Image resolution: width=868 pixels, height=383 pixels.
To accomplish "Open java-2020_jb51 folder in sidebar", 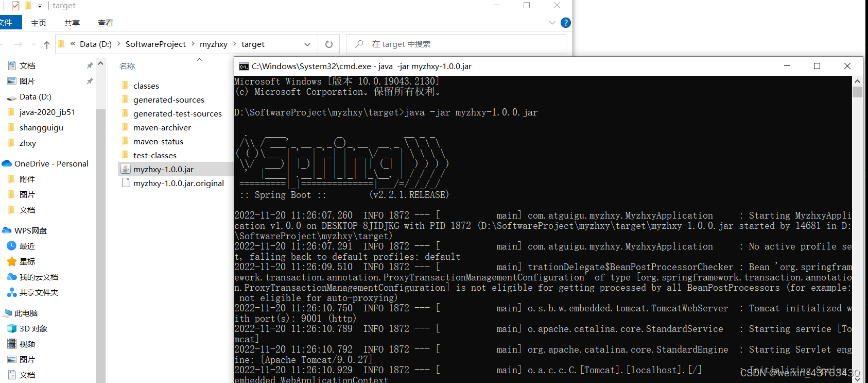I will [x=47, y=112].
